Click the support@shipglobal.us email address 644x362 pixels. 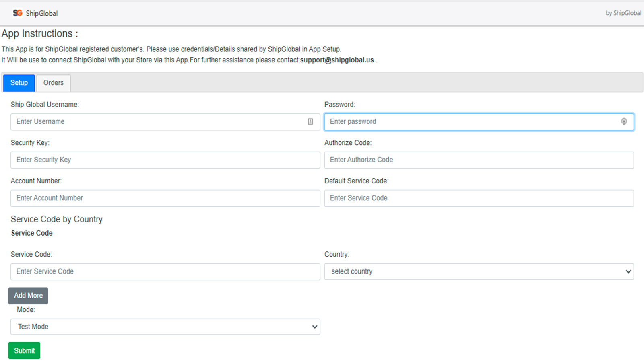[337, 60]
